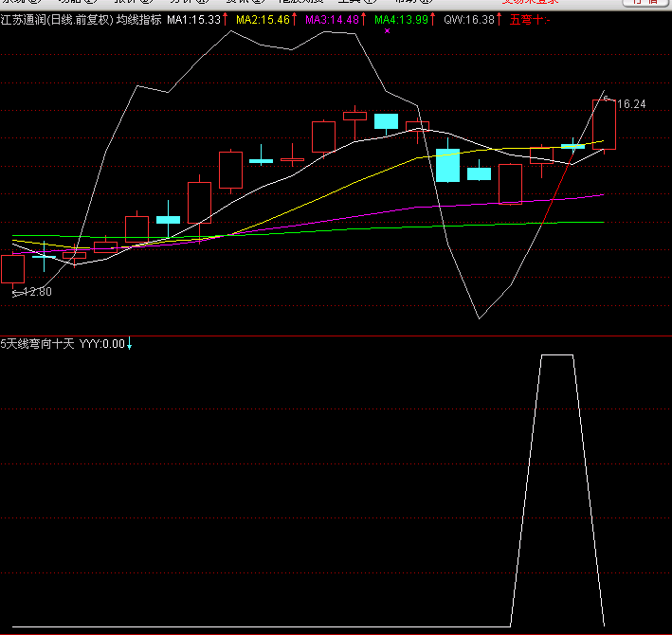Click the MA1:15.33 white indicator label
This screenshot has height=635, width=672.
(x=193, y=19)
